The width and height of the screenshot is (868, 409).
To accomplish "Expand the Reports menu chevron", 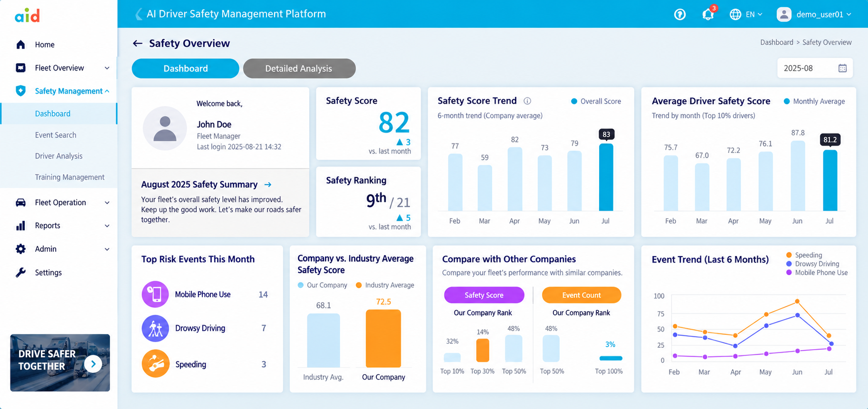I will (107, 226).
